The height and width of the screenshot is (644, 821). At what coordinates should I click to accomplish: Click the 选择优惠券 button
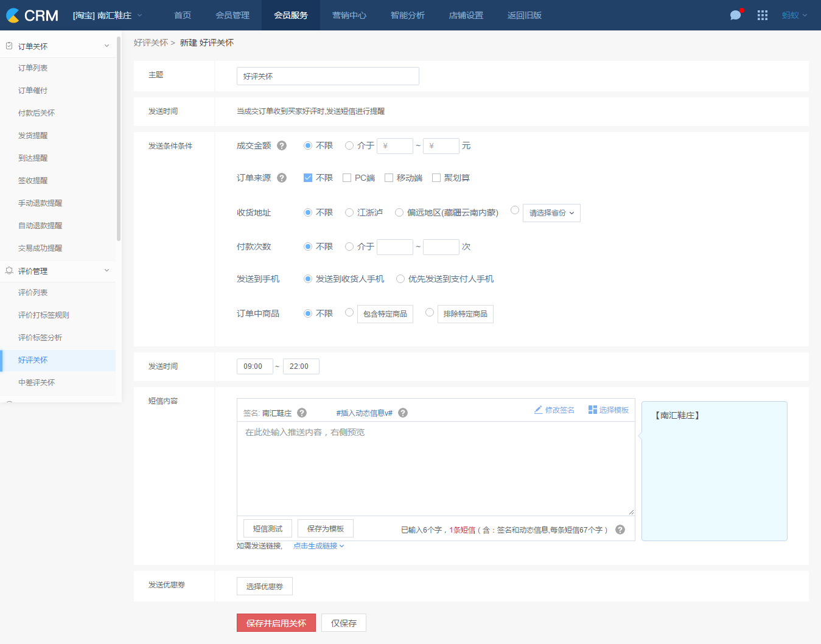click(x=265, y=586)
